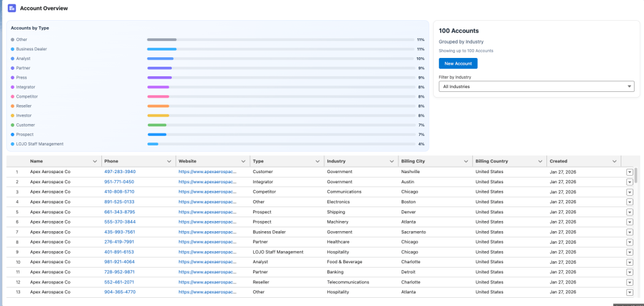644x306 pixels.
Task: Open row actions arrow for row 5
Action: click(x=630, y=212)
